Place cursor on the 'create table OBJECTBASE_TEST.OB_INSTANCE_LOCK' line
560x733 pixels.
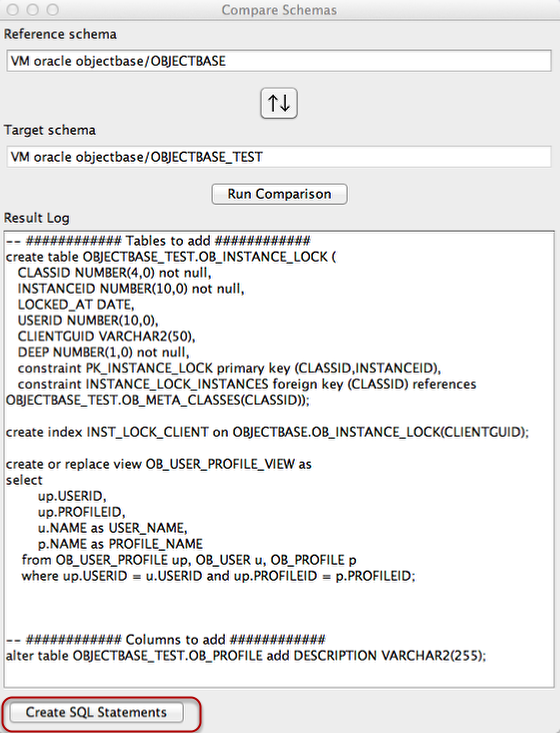(171, 257)
